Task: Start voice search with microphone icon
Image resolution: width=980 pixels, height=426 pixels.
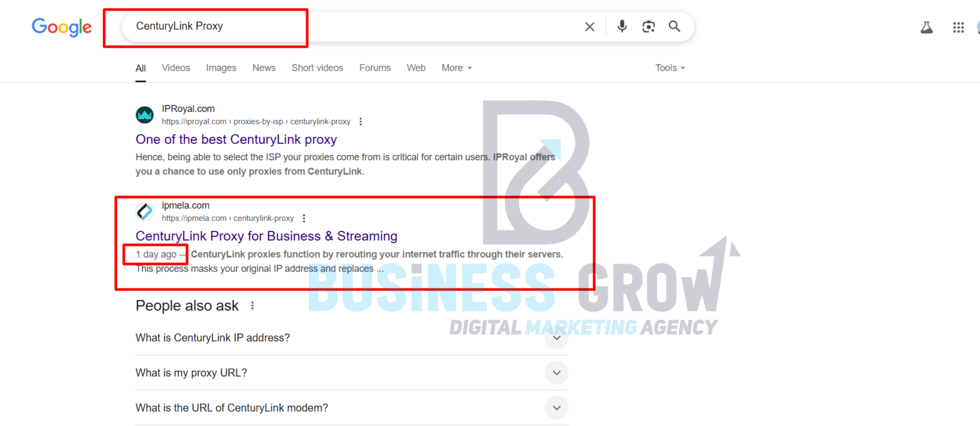Action: pos(622,26)
